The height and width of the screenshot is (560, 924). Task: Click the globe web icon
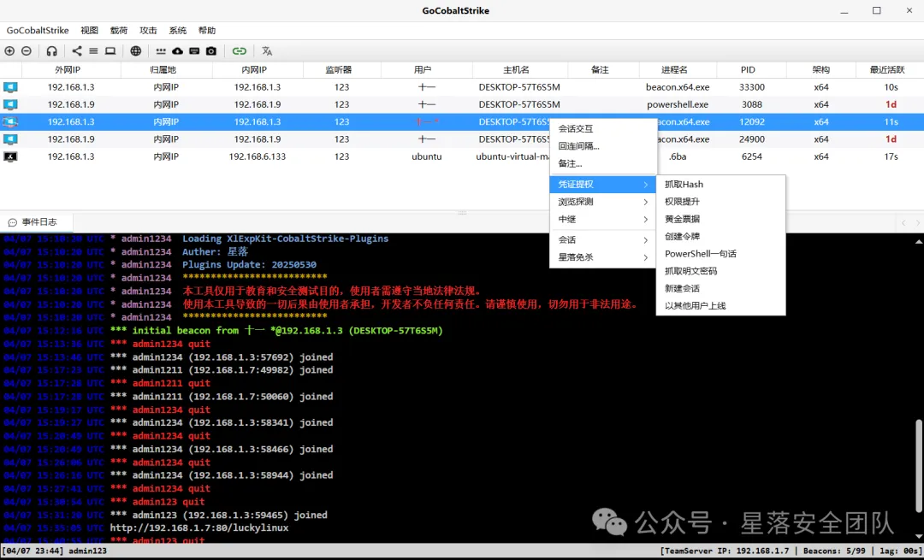[135, 51]
